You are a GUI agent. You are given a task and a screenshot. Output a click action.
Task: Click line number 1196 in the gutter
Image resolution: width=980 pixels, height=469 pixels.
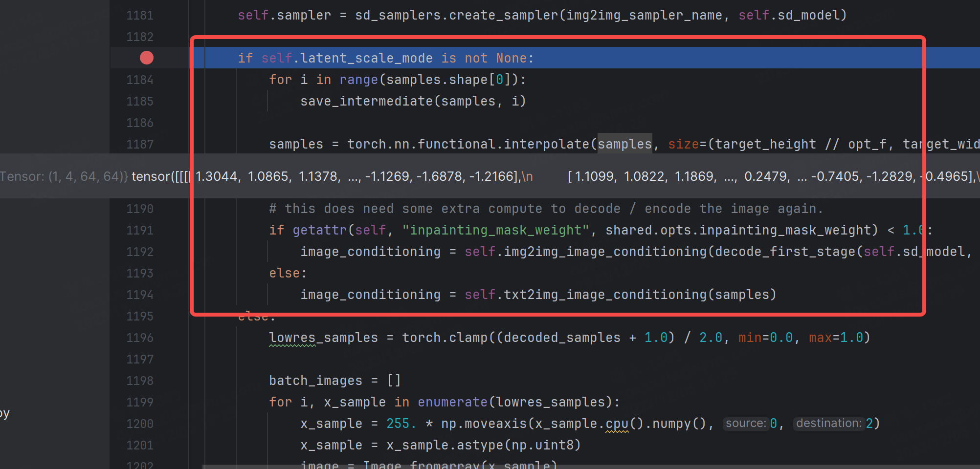point(140,338)
